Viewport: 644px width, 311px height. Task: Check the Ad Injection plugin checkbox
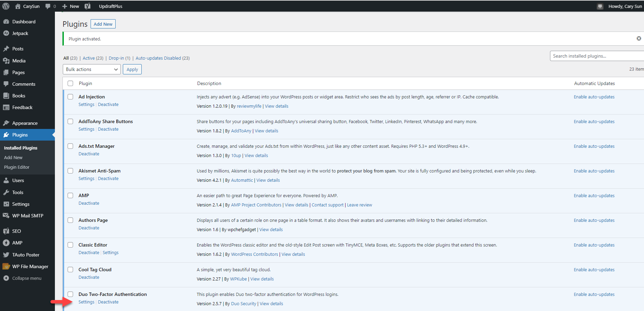(70, 97)
